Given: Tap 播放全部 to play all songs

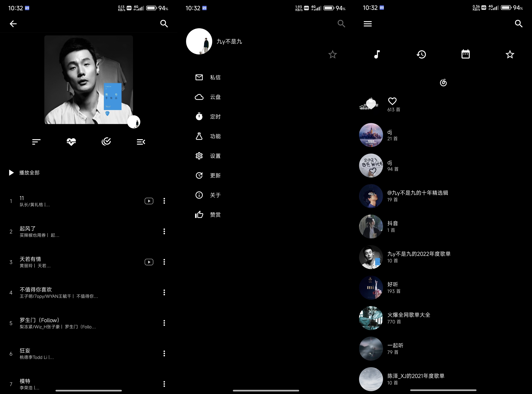Looking at the screenshot, I should (x=29, y=173).
